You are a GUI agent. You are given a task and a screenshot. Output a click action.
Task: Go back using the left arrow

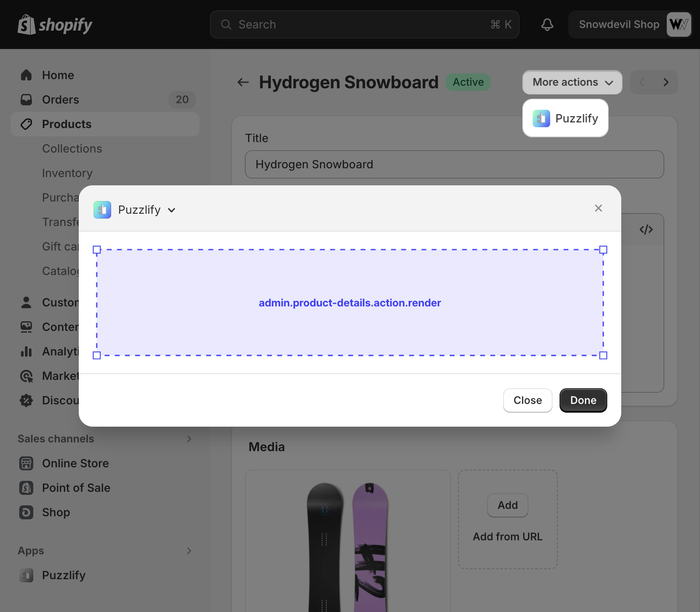(243, 82)
